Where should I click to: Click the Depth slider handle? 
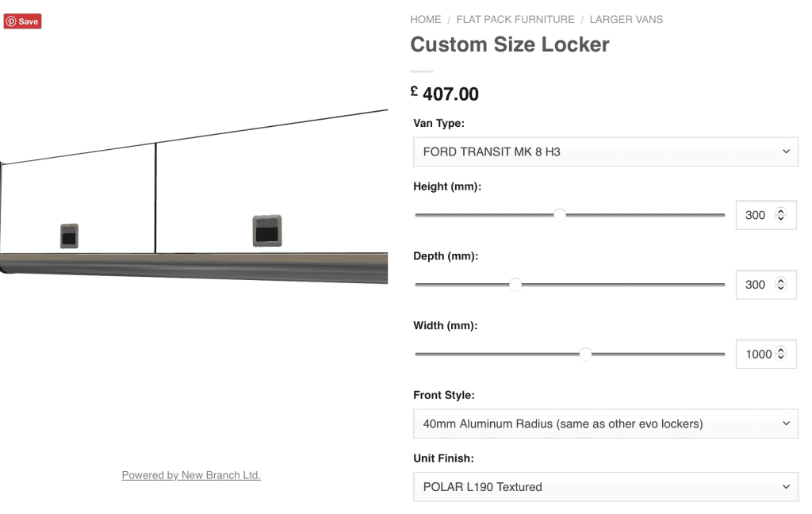coord(515,285)
